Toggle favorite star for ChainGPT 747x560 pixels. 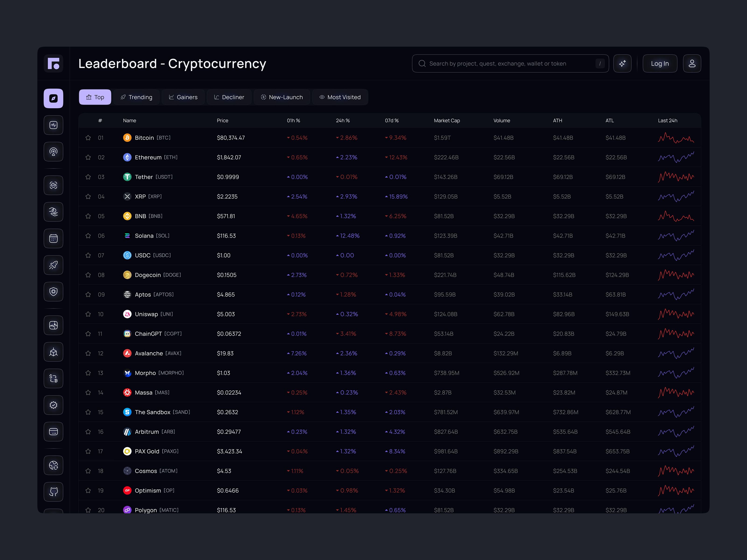(x=88, y=333)
